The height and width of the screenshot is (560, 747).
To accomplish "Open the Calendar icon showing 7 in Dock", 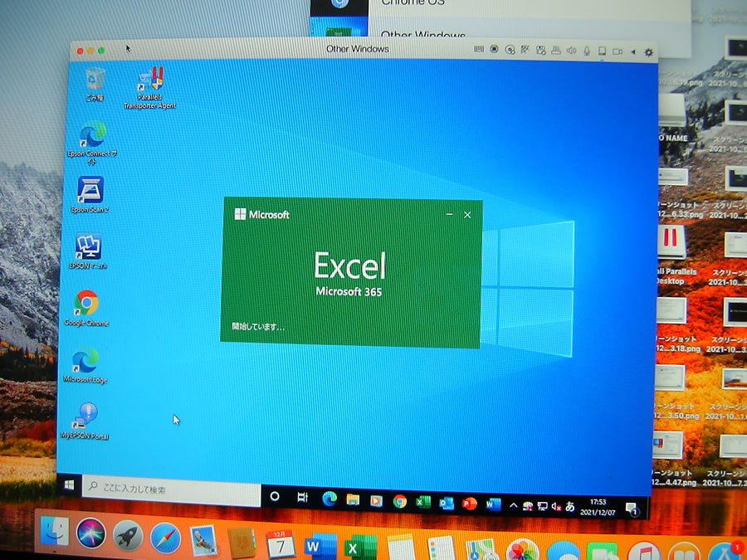I will pyautogui.click(x=281, y=543).
